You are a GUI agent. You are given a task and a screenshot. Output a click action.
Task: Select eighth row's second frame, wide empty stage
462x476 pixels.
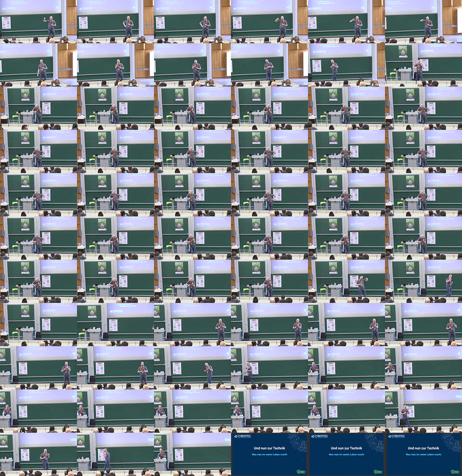[x=115, y=325]
